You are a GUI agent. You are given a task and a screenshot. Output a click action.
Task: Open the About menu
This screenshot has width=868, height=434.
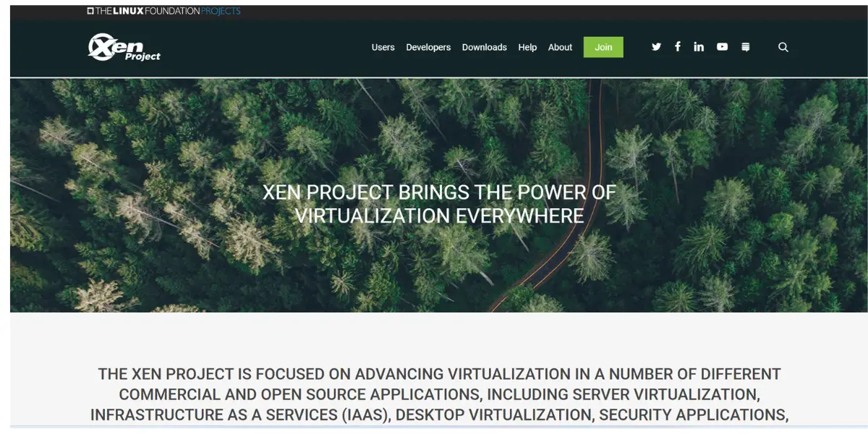click(560, 47)
